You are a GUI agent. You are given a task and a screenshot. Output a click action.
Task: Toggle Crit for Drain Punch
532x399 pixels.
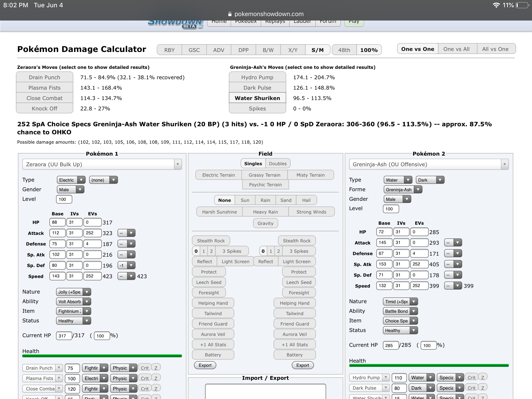tap(145, 368)
